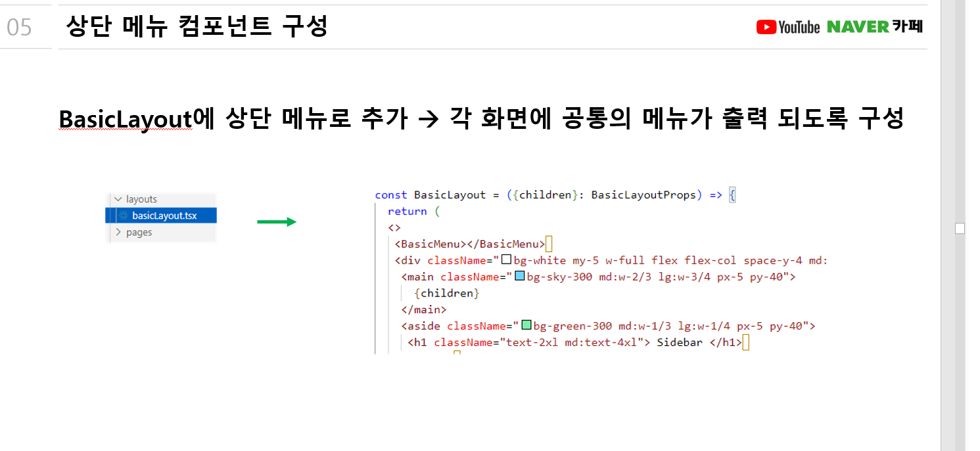Click the BasicLayoutProps type in the code
The image size is (980, 451).
coord(643,195)
